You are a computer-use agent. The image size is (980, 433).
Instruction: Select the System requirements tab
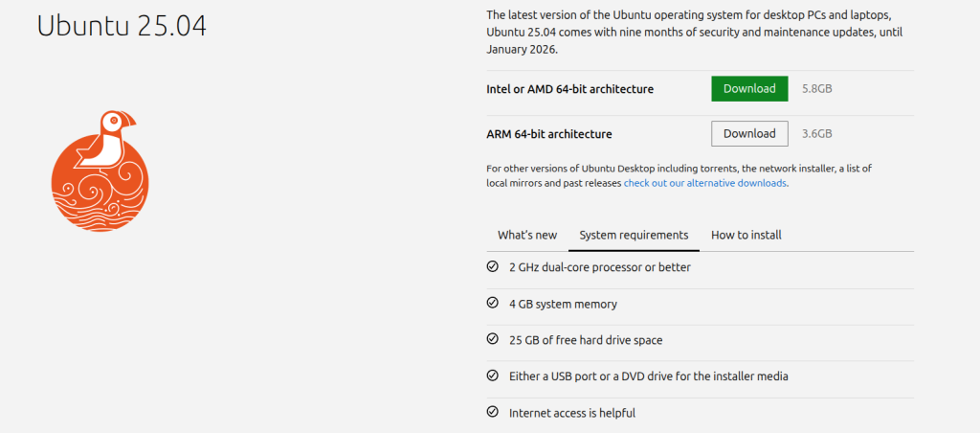(634, 236)
